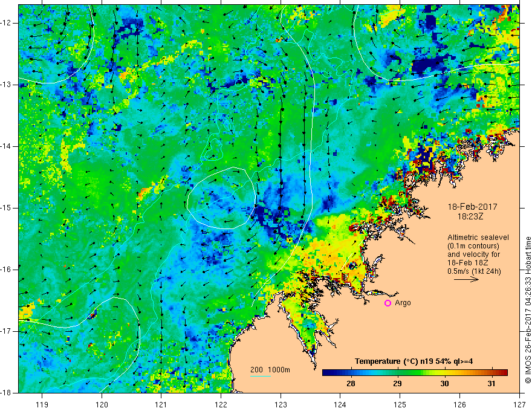
Task: Click the '200 1000m' bathymetry legend text
Action: 270,370
